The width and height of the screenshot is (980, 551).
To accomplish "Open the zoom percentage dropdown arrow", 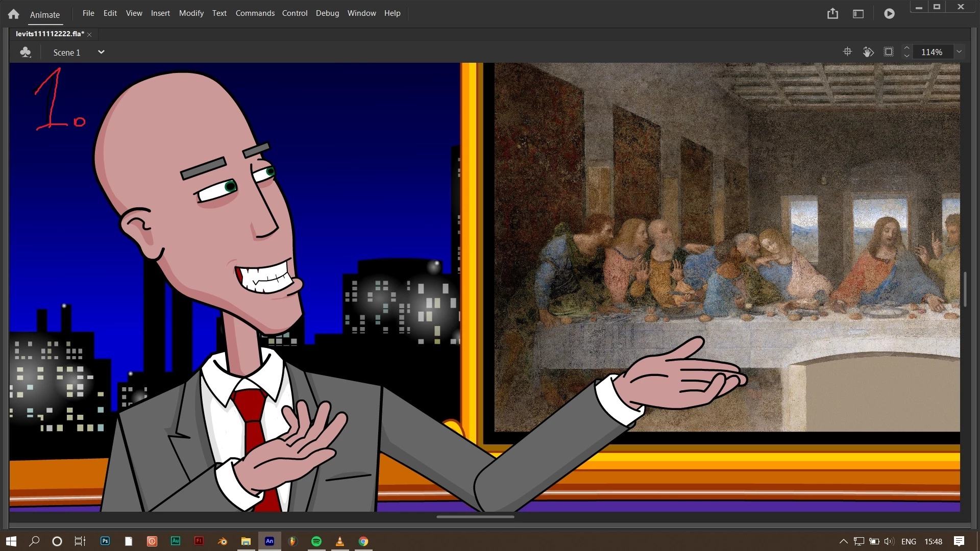I will coord(959,52).
